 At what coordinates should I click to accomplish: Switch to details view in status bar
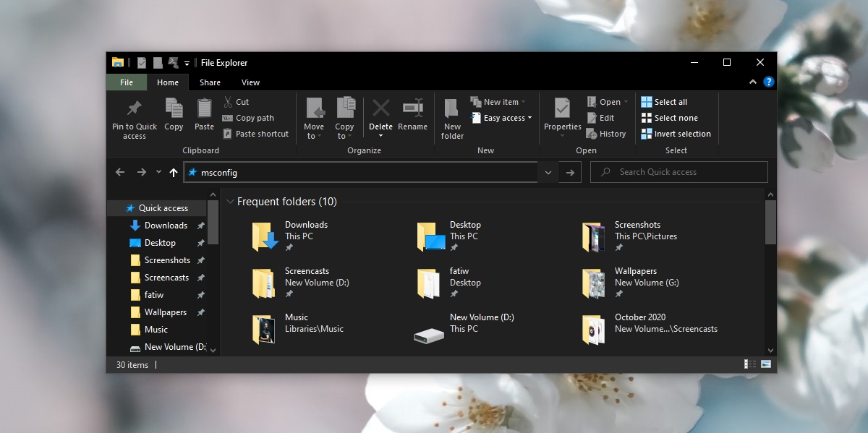pyautogui.click(x=751, y=365)
